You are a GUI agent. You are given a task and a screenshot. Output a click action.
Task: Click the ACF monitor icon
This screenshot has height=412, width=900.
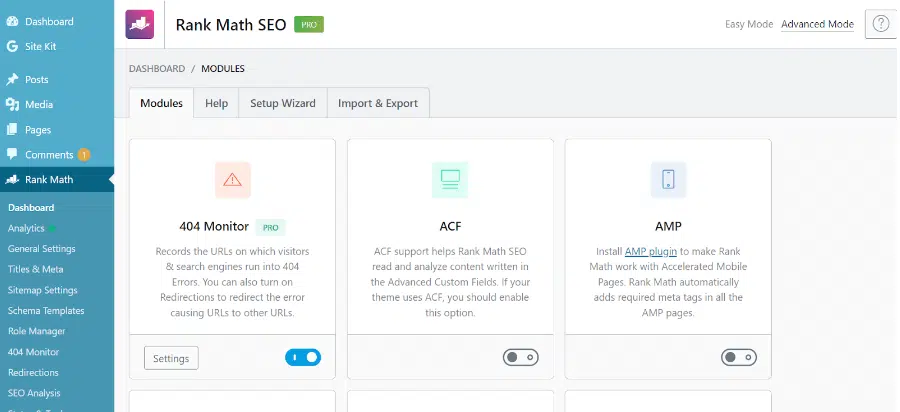pyautogui.click(x=450, y=180)
